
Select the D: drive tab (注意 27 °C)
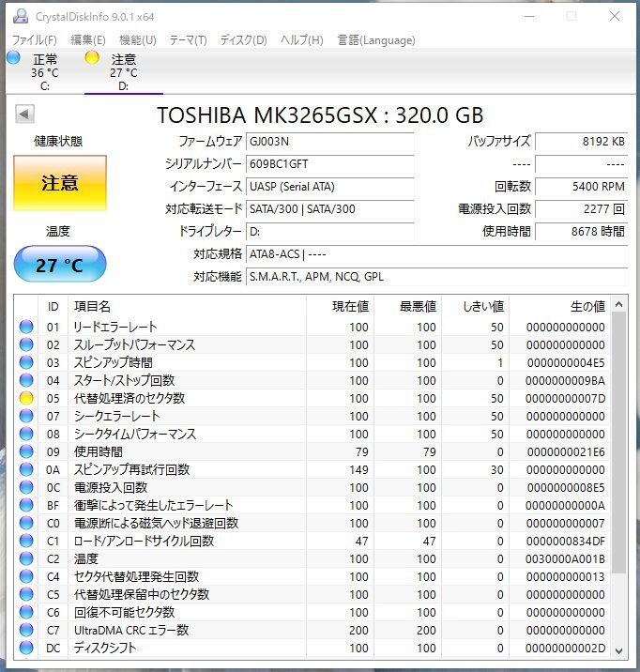[x=123, y=72]
